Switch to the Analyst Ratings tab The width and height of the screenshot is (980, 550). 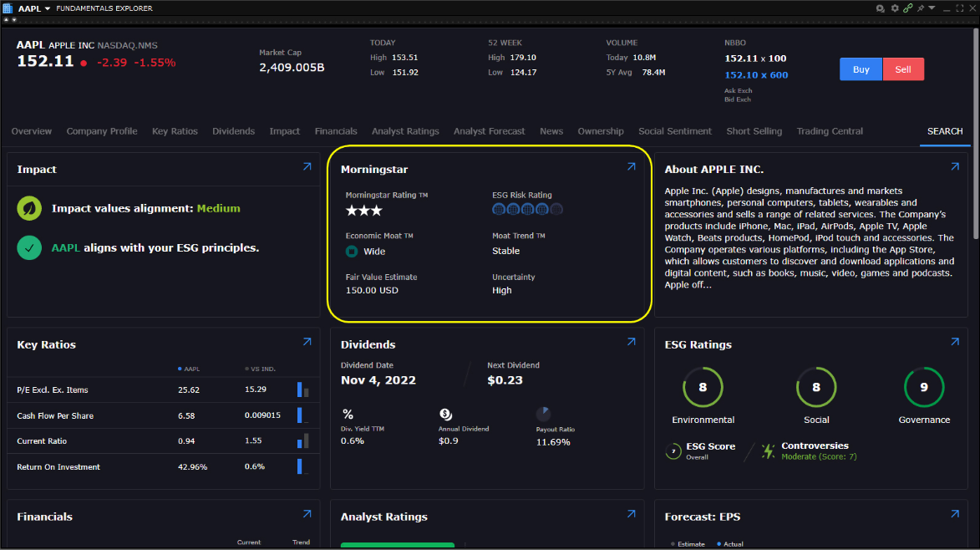click(405, 131)
